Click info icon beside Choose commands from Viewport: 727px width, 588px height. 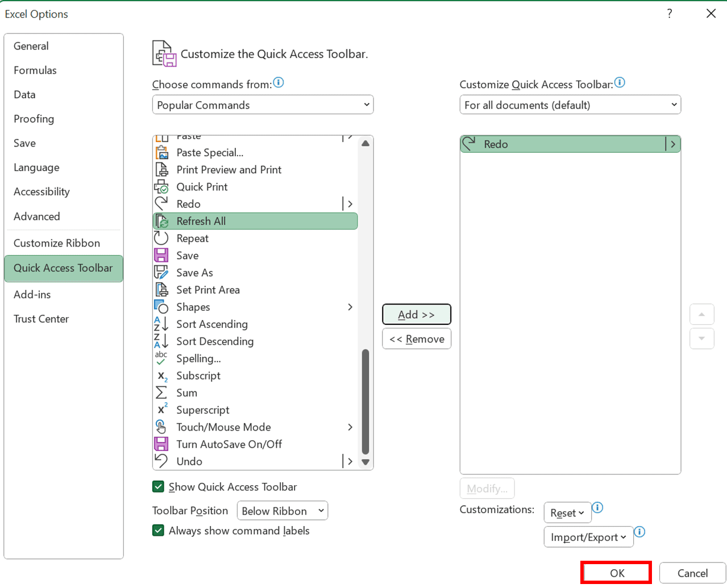click(279, 83)
